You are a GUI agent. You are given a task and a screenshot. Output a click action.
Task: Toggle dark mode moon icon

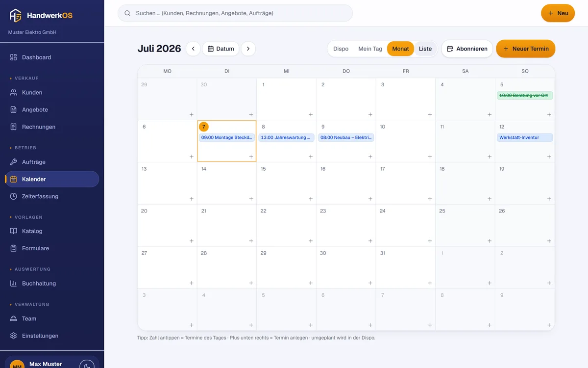(x=87, y=365)
